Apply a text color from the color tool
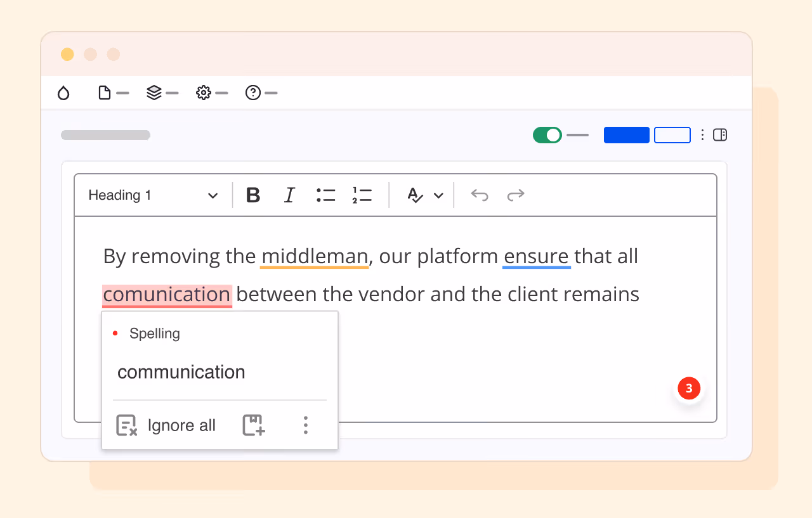This screenshot has height=518, width=812. [416, 195]
